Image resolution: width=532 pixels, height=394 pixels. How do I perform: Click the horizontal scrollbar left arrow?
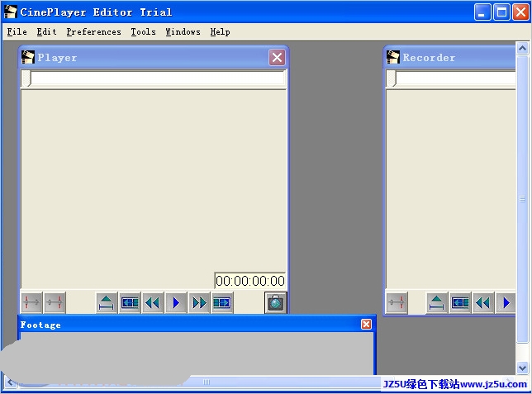(10, 382)
